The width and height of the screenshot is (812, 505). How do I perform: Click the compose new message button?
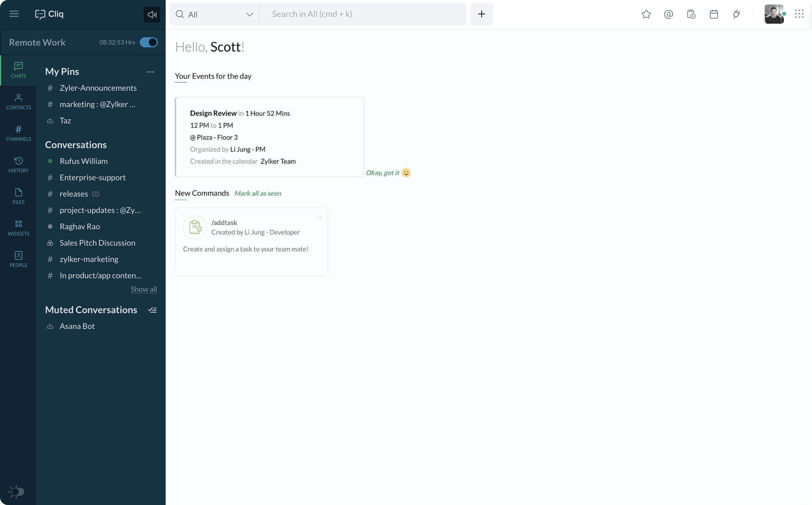pos(482,14)
